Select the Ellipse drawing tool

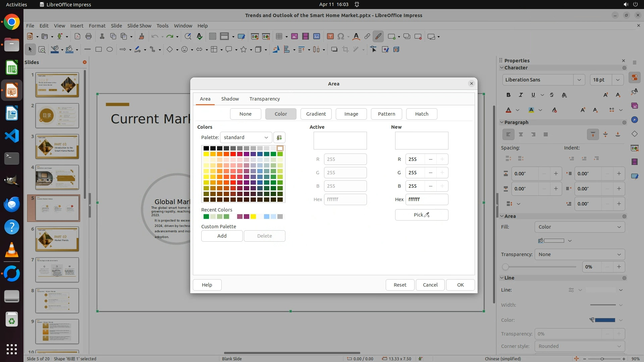click(110, 50)
